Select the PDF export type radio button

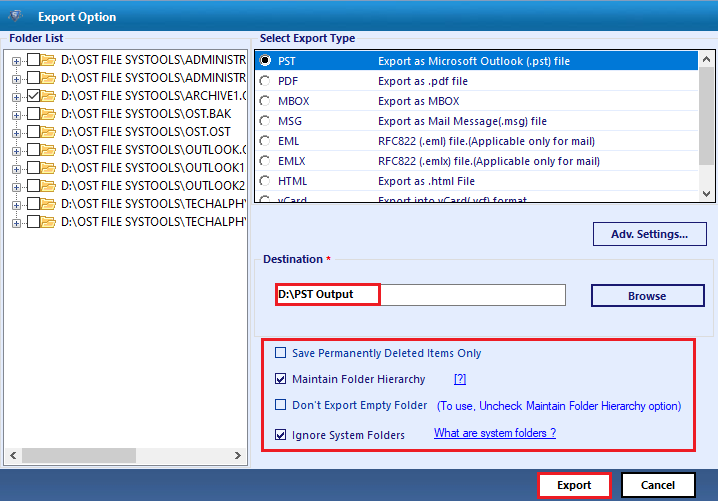click(x=265, y=81)
